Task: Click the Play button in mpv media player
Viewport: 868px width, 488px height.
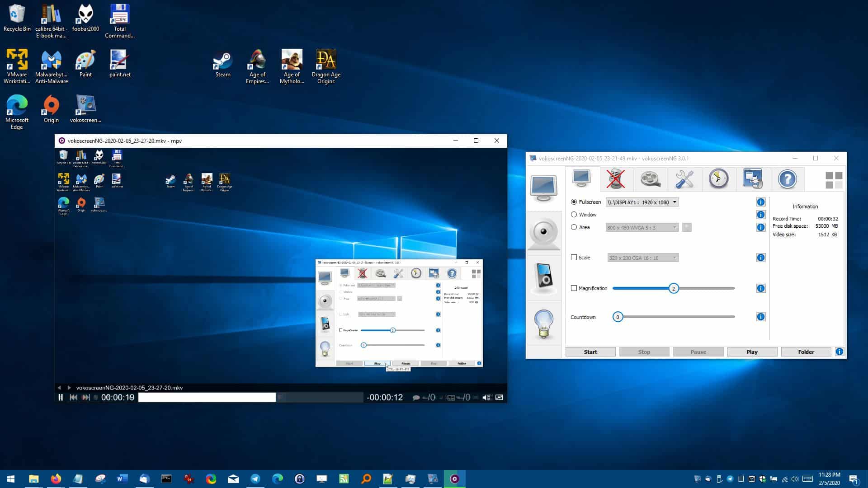Action: pyautogui.click(x=60, y=398)
